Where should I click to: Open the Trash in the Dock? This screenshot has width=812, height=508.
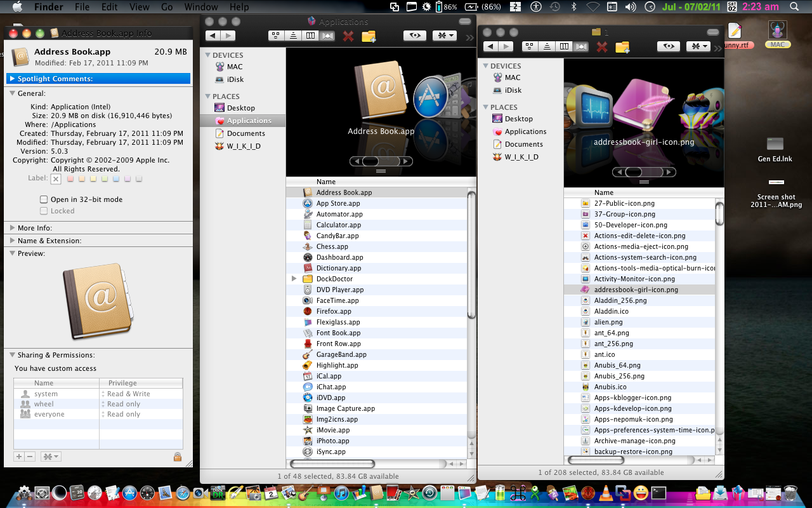(x=790, y=492)
